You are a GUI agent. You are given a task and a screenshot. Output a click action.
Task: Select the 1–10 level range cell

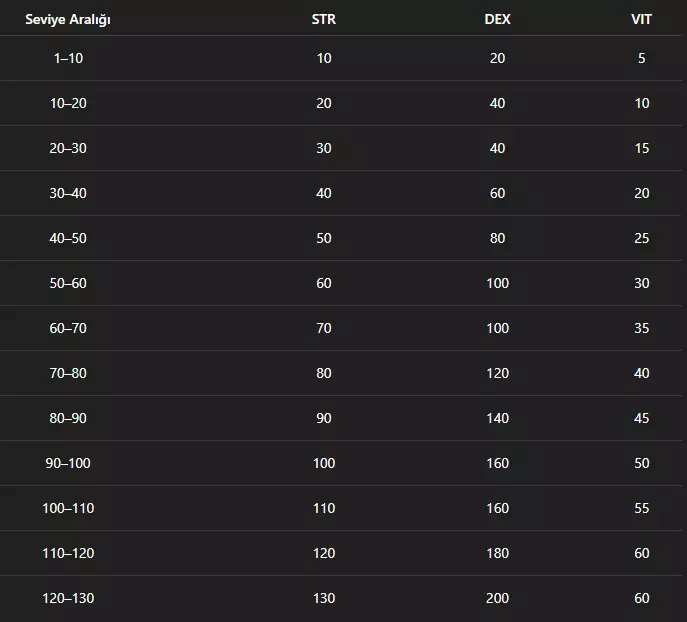click(x=68, y=58)
